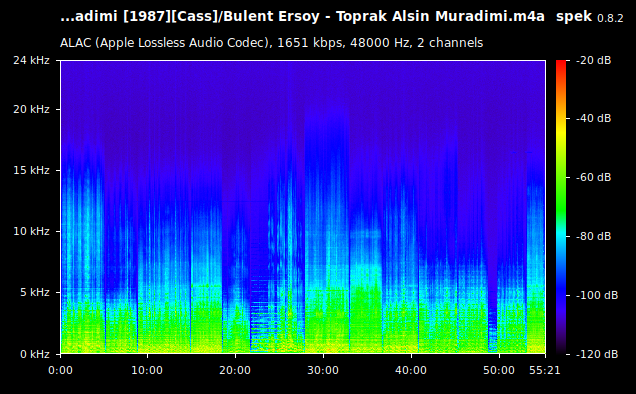Viewport: 636px width, 394px height.
Task: Click the -40 dB scale label
Action: 593,118
